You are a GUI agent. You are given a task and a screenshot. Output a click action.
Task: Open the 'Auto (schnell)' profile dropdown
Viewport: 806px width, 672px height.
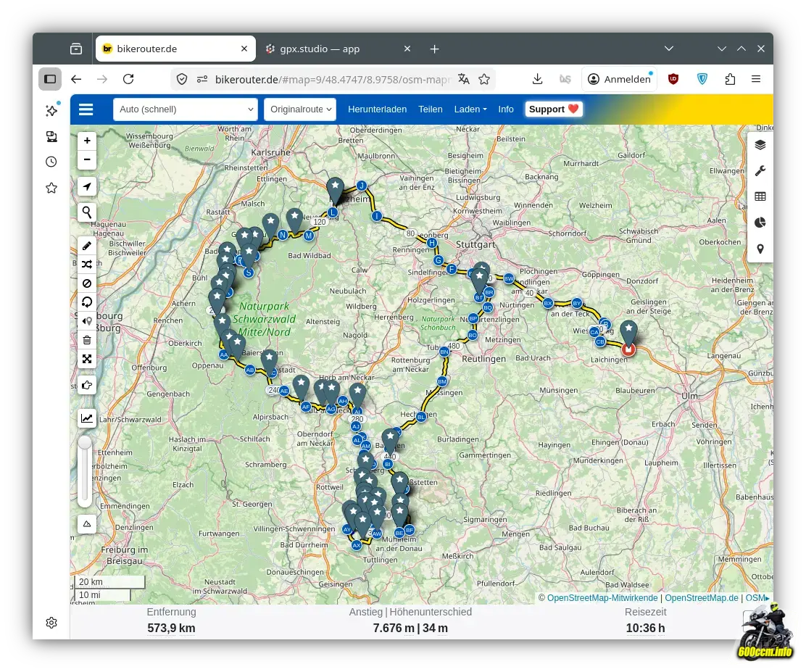click(x=186, y=109)
